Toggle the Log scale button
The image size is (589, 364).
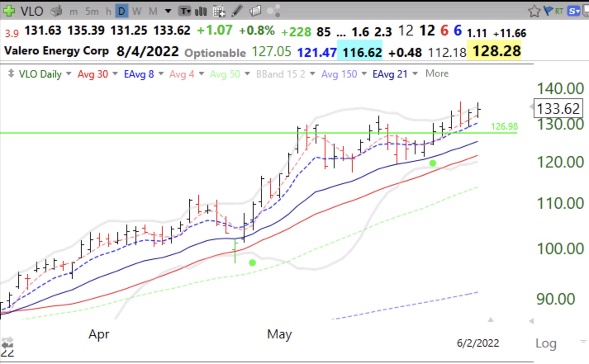click(546, 343)
